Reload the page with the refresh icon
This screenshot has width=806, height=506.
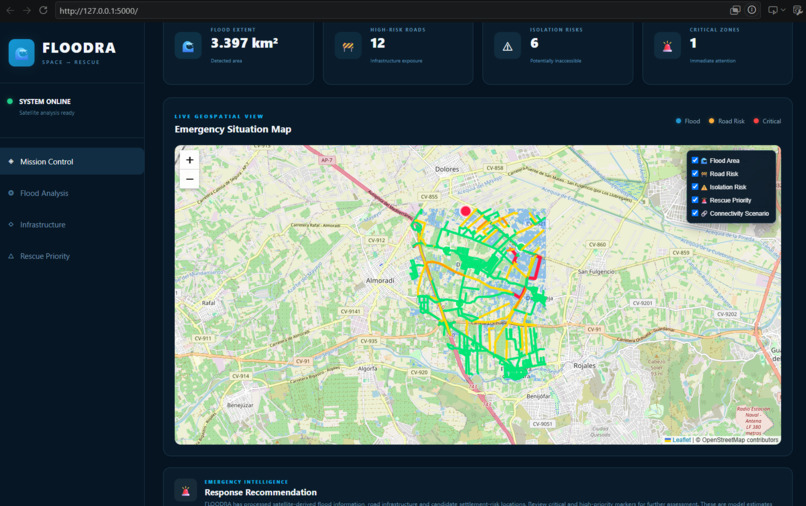[43, 10]
